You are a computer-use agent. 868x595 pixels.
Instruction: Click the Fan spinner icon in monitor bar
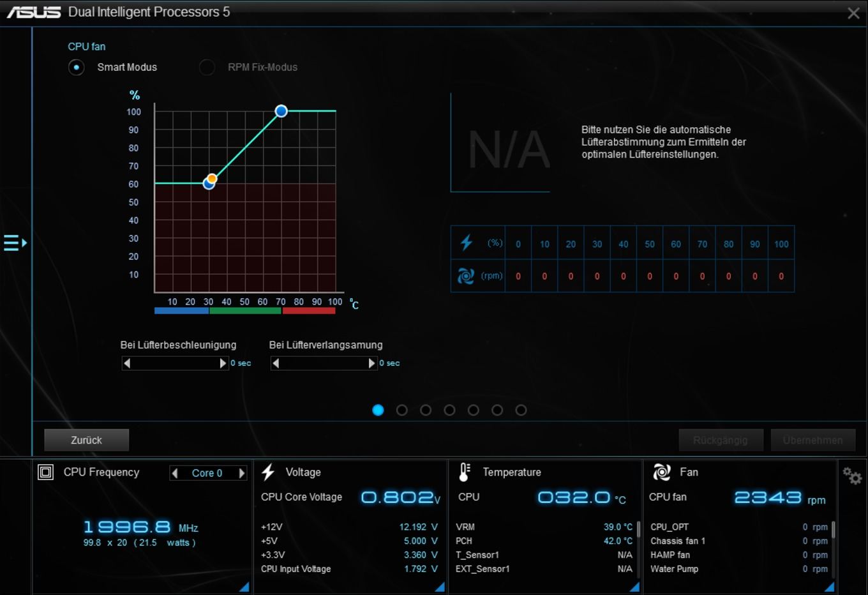662,472
